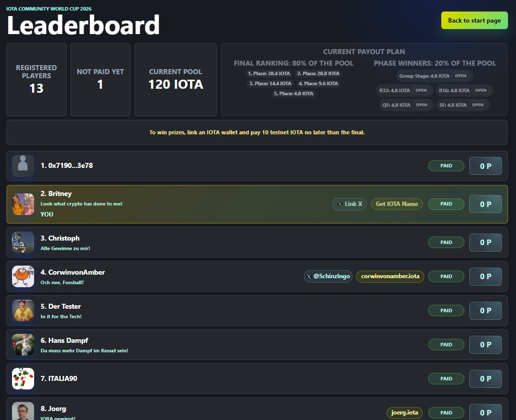Open Britney's Link X button

point(350,204)
